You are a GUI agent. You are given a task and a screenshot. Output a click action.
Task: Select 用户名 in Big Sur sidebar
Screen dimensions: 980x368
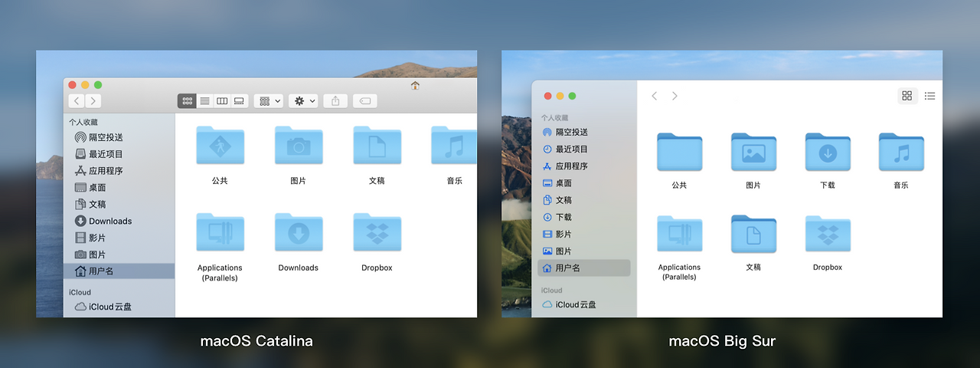click(584, 268)
